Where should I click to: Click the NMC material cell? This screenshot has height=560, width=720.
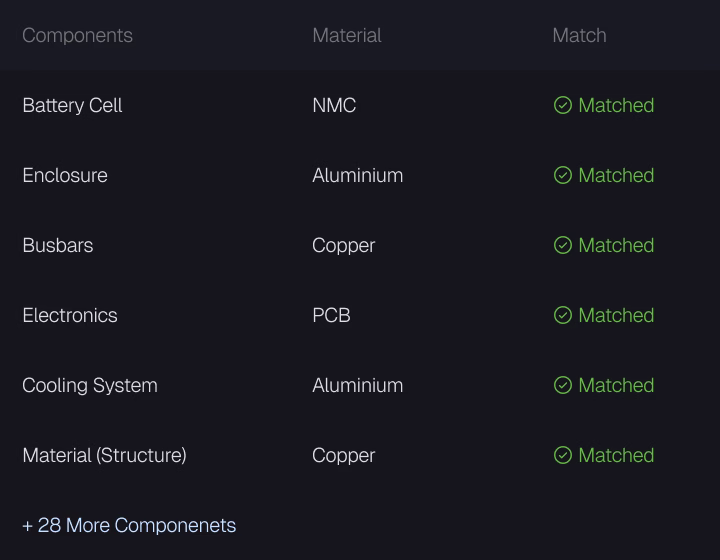334,105
